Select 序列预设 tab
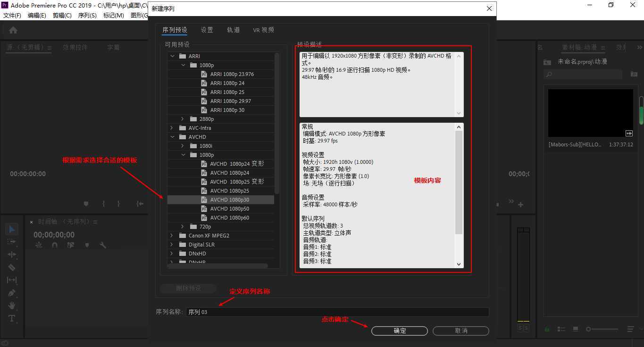Viewport: 644px width, 347px height. 175,30
